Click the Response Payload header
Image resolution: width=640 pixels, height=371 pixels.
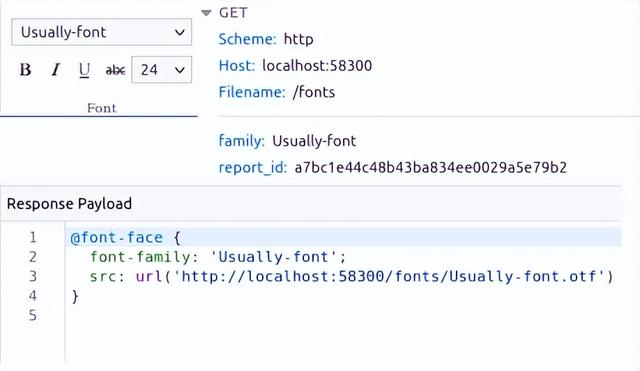tap(69, 204)
